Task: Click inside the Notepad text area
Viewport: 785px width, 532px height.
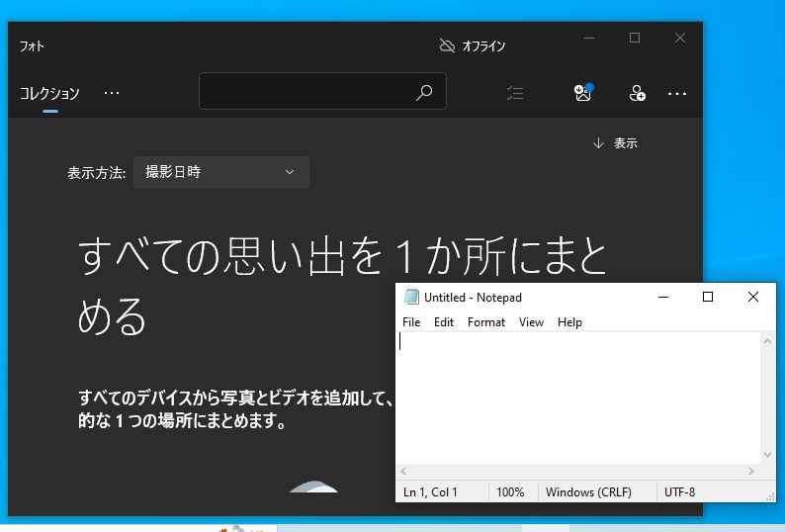Action: pyautogui.click(x=579, y=398)
